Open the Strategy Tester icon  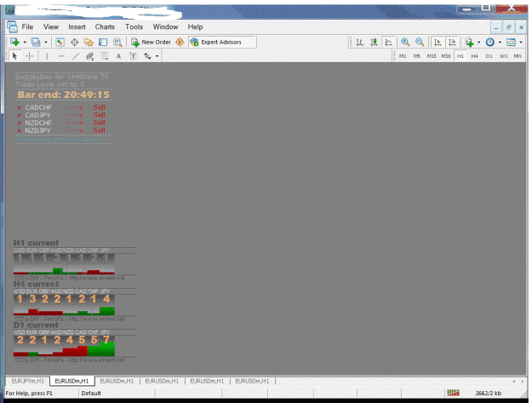pos(117,42)
